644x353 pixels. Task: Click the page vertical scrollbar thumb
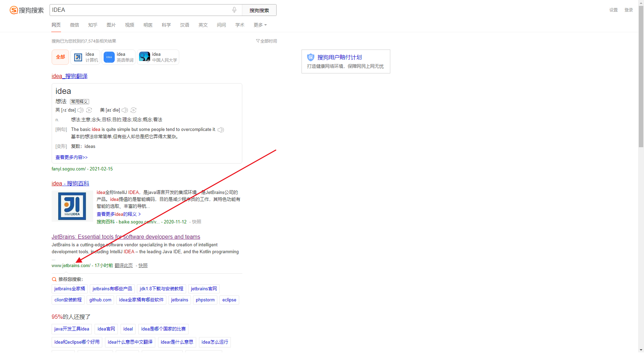coord(641,76)
